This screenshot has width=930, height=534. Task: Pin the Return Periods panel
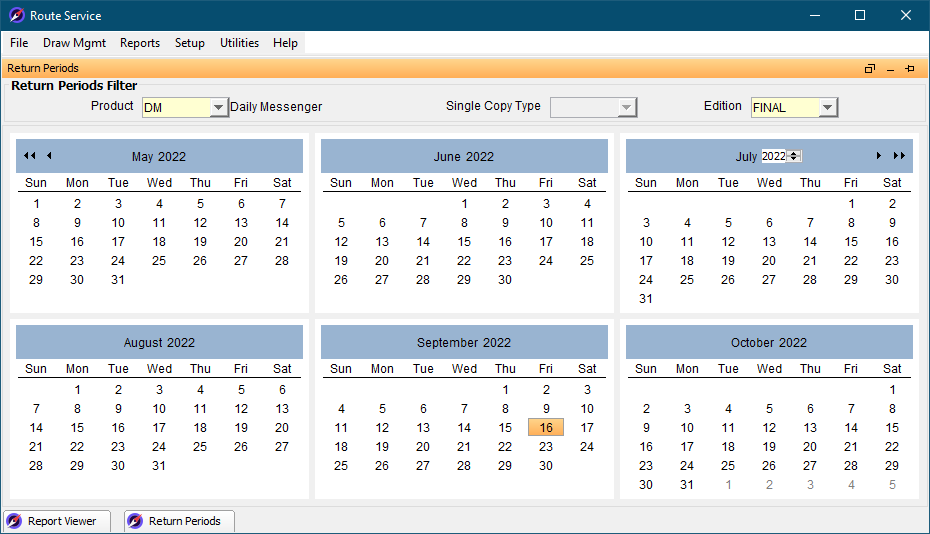(x=910, y=69)
